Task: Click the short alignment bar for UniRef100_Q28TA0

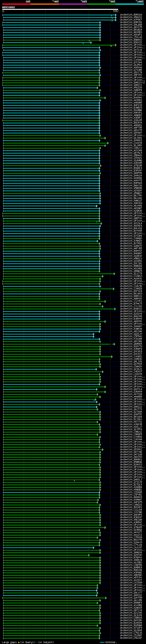Action: pos(46,555)
